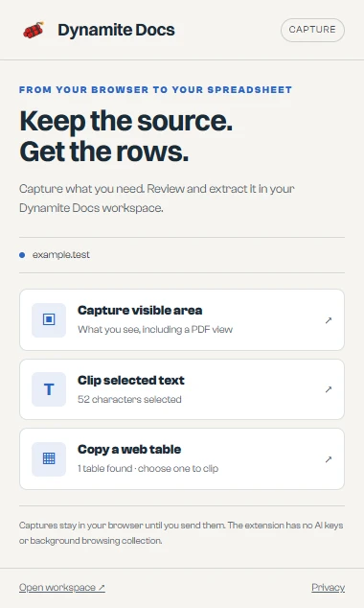Open workspace link in footer

point(62,588)
